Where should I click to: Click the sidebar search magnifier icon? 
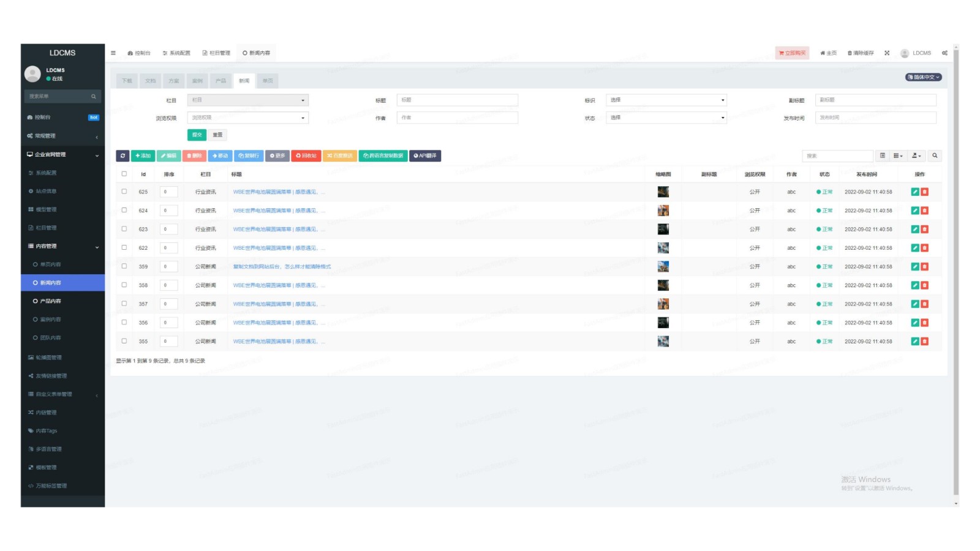coord(94,96)
